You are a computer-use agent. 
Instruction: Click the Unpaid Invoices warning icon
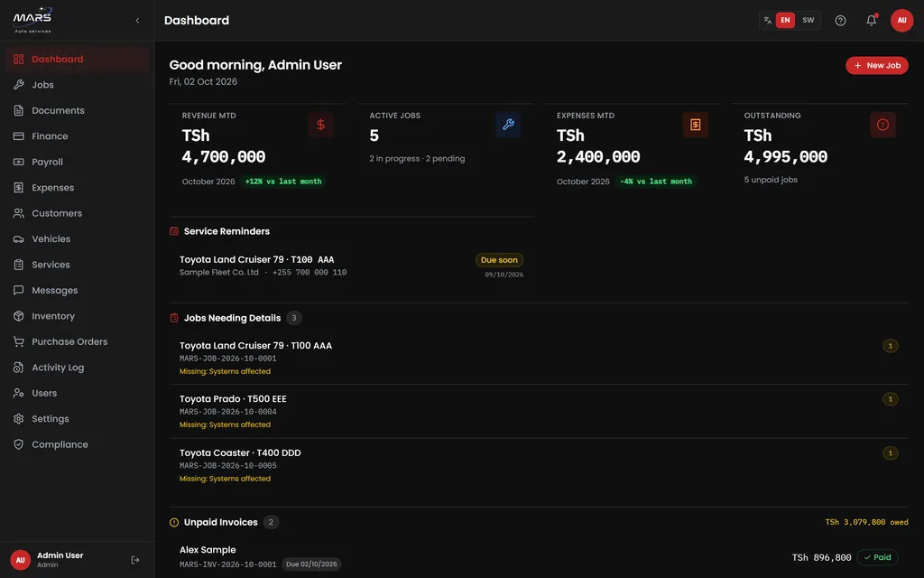[174, 522]
